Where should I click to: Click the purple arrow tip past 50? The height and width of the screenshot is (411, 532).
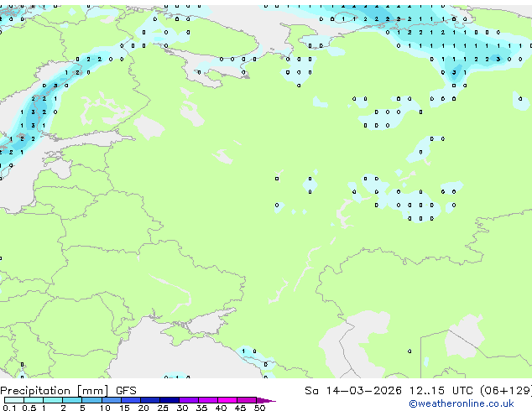pyautogui.click(x=266, y=400)
